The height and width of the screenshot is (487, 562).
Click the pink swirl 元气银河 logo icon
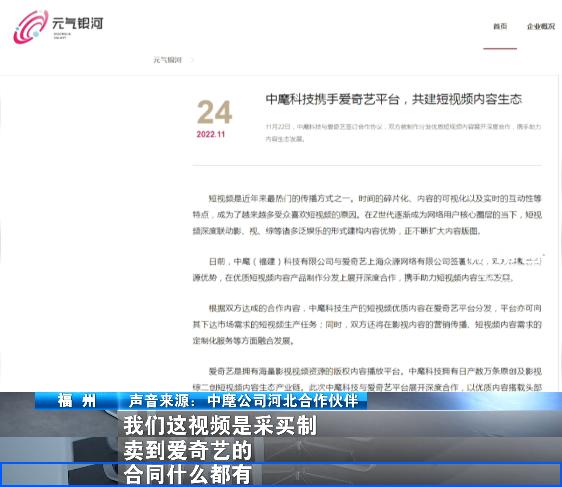point(30,27)
